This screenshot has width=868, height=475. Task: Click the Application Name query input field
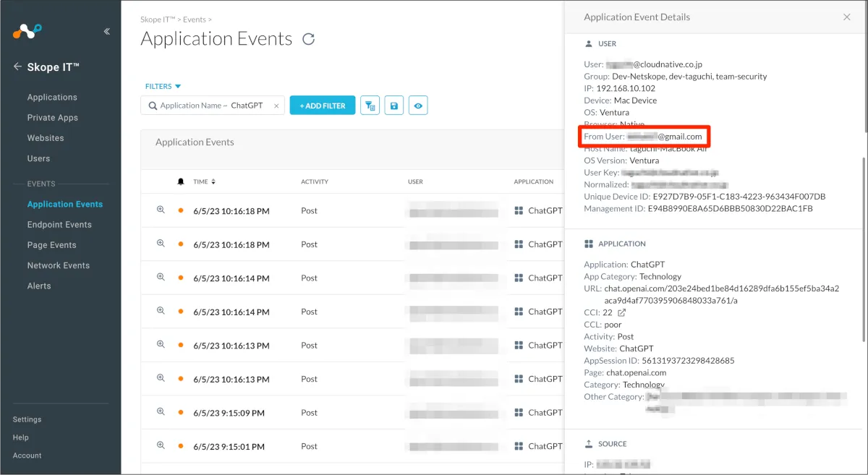coord(210,106)
